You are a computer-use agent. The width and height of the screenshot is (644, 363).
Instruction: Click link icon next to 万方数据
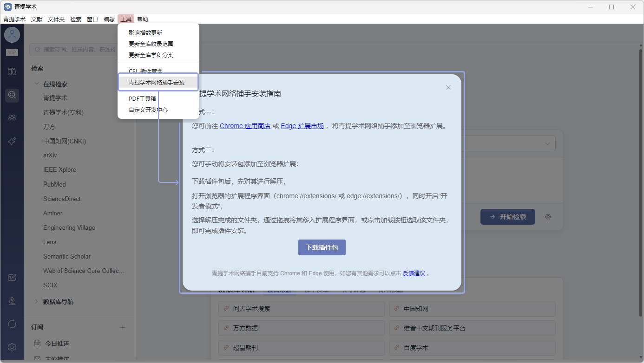(x=226, y=328)
